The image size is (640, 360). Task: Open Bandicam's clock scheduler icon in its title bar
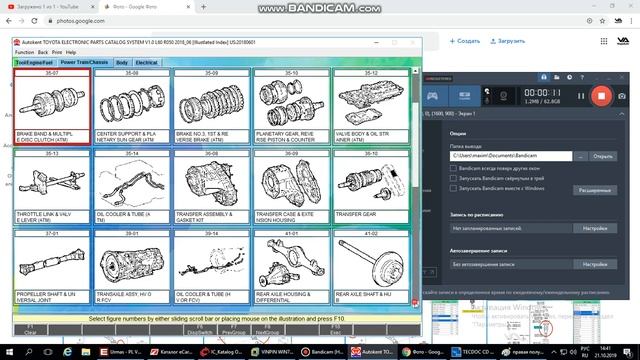coord(569,77)
